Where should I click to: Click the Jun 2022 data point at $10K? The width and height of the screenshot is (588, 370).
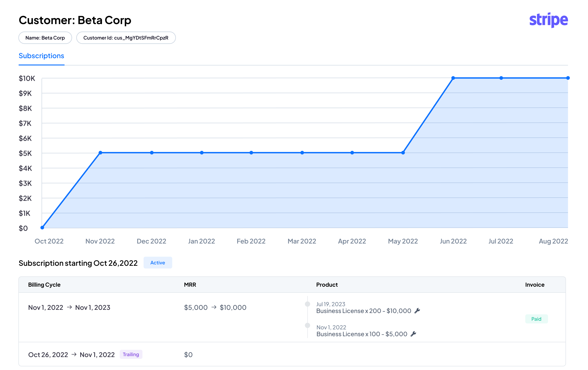(453, 78)
